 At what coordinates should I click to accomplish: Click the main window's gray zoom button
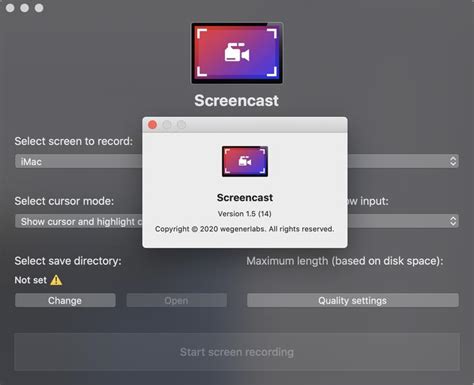pyautogui.click(x=39, y=8)
